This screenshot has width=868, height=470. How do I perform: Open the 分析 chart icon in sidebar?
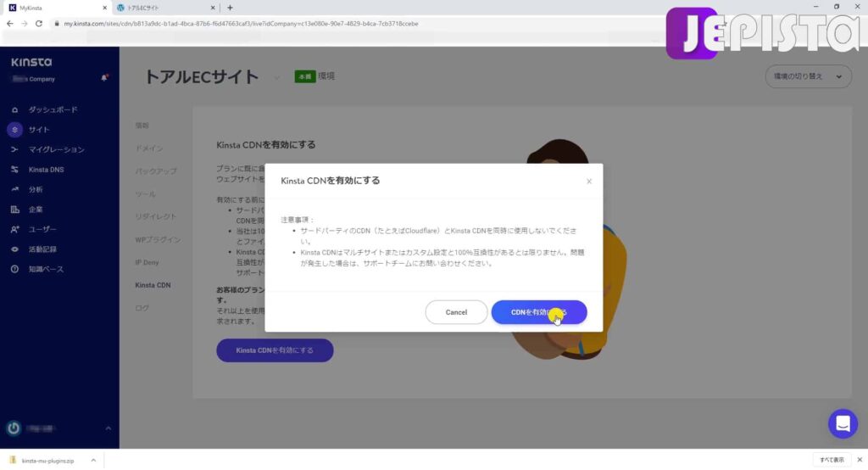(15, 189)
